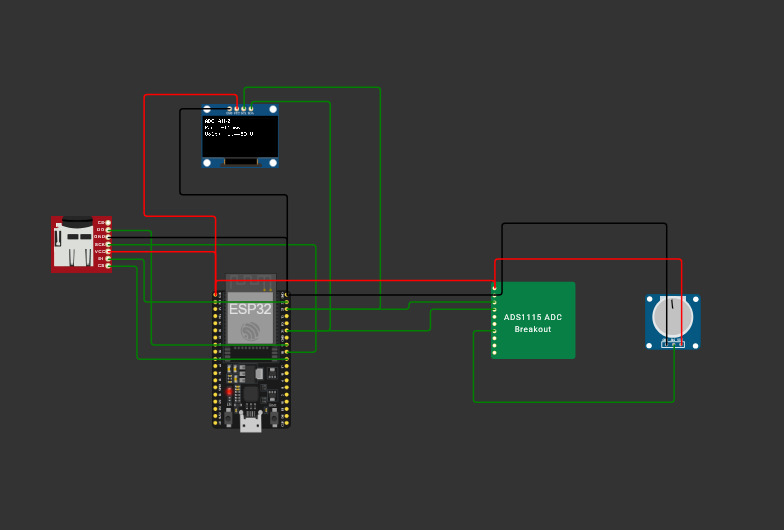Click the potentiometer middle signal pin
This screenshot has height=530, width=784.
point(673,345)
